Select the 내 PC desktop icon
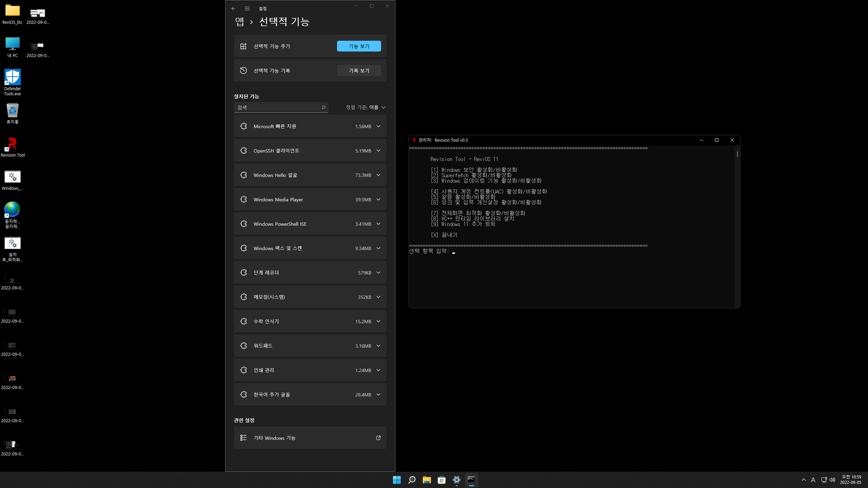 [13, 47]
